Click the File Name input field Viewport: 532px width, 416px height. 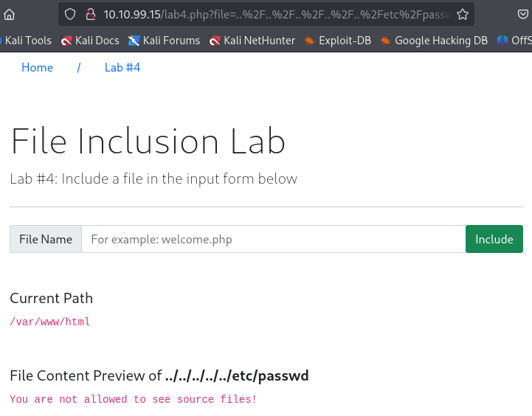pos(274,239)
